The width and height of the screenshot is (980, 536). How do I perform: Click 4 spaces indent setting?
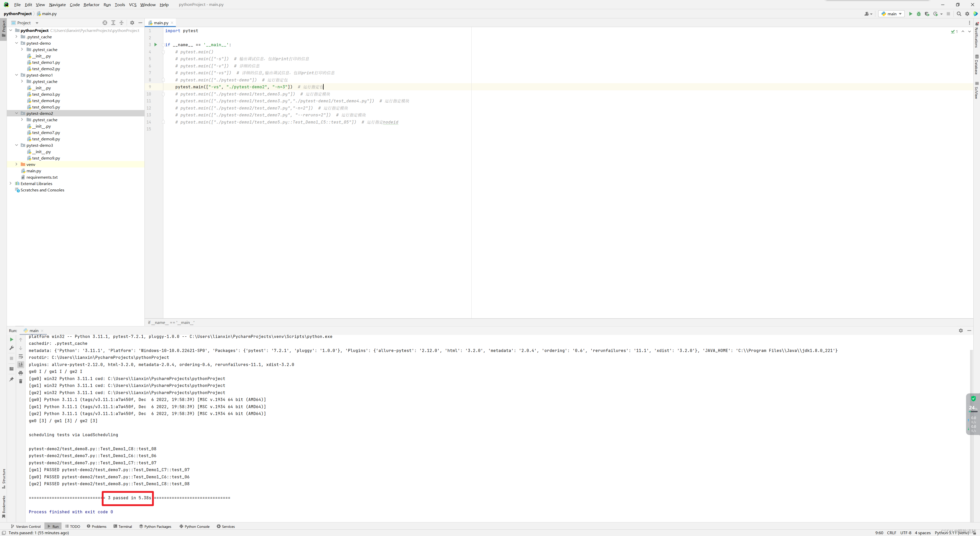[923, 533]
